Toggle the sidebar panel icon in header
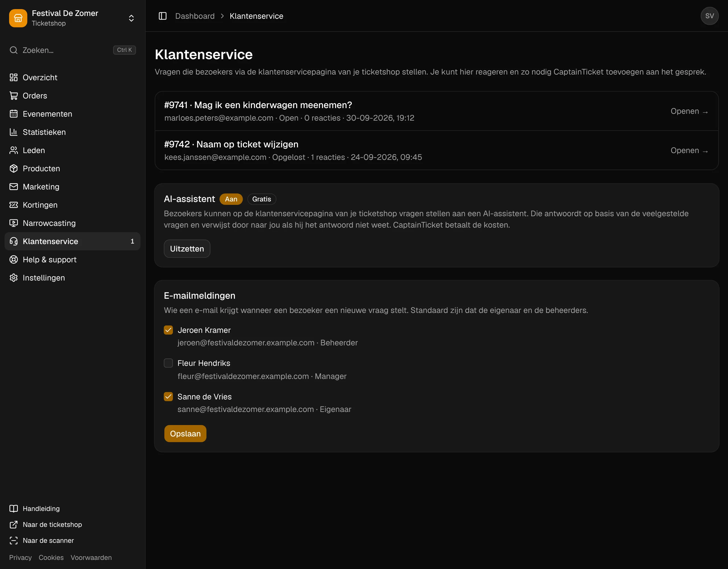Image resolution: width=728 pixels, height=569 pixels. point(163,16)
